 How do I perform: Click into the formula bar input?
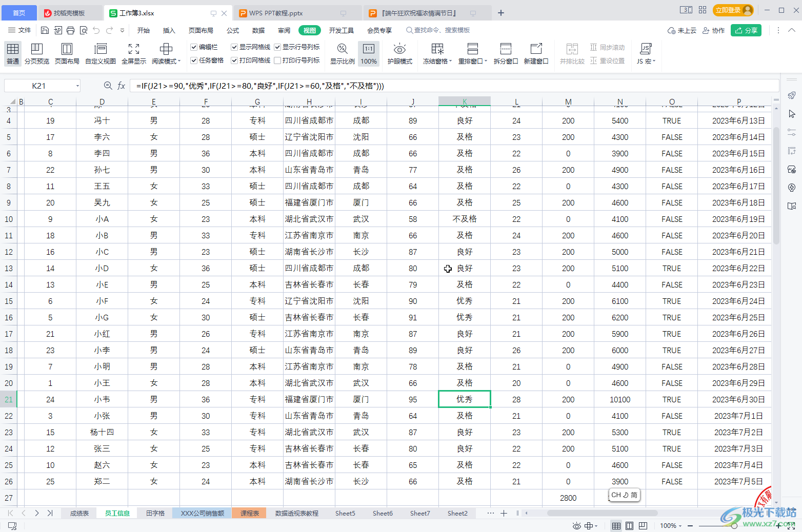[454, 86]
